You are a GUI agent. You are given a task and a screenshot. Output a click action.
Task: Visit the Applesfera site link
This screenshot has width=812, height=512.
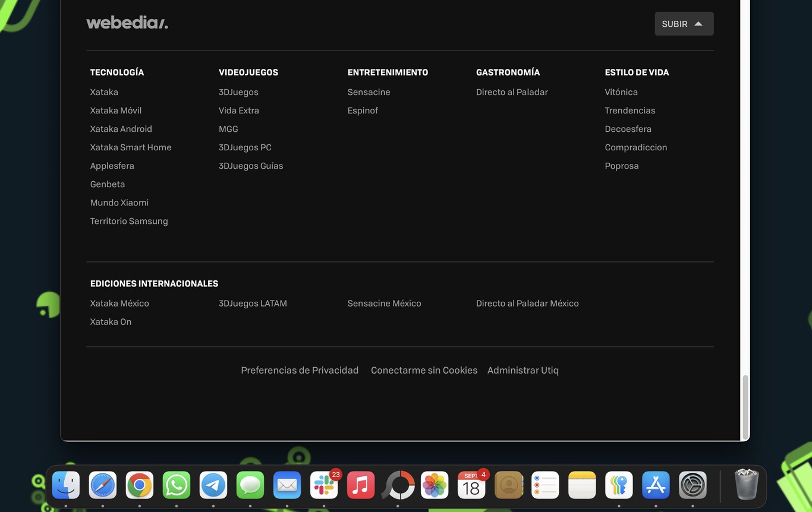112,166
